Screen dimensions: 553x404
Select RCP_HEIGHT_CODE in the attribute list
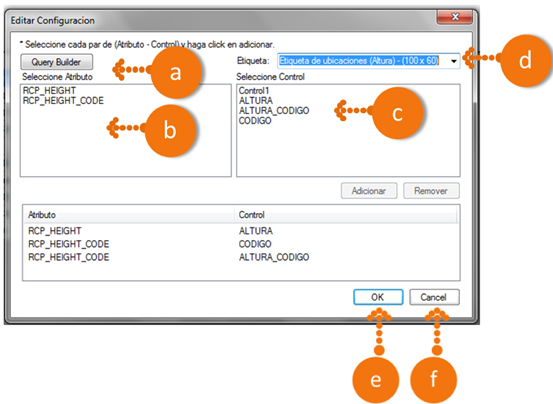click(63, 101)
